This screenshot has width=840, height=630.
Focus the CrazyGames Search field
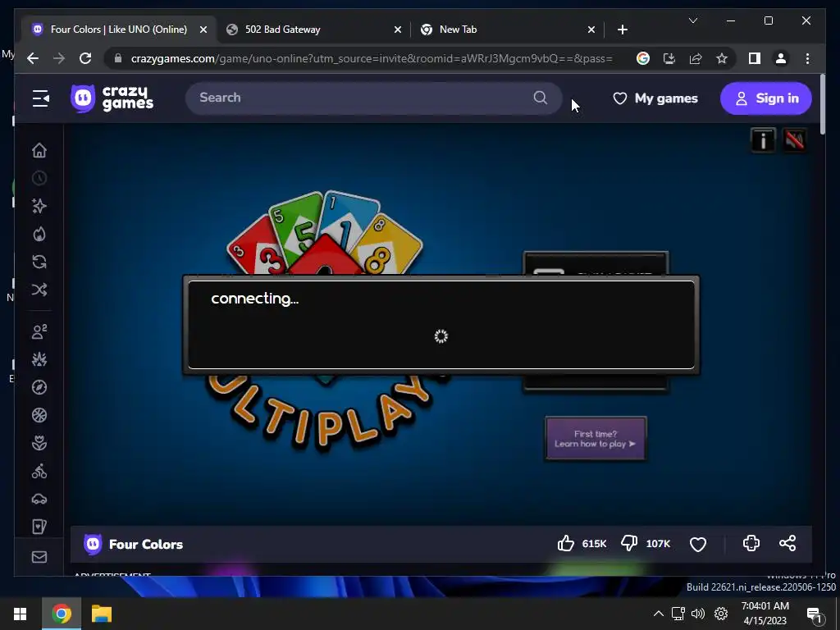pyautogui.click(x=373, y=98)
